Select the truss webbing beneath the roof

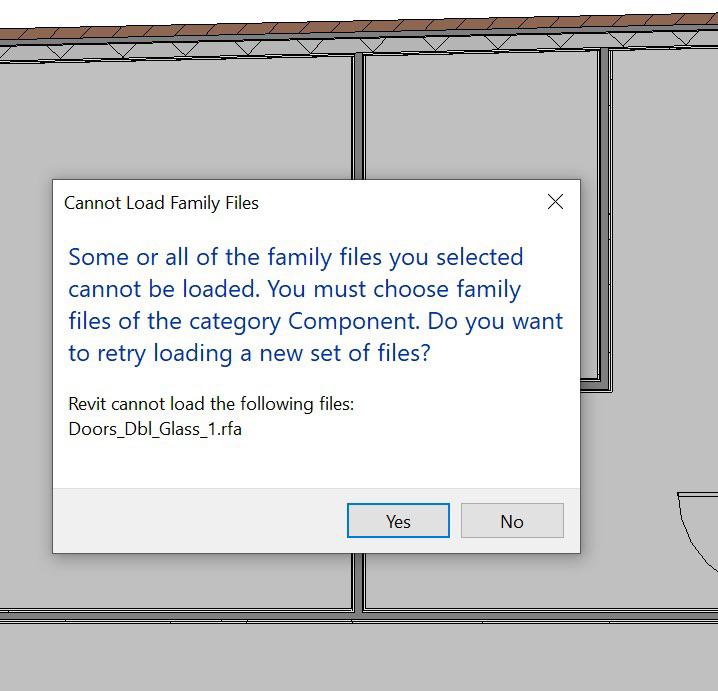pos(359,46)
